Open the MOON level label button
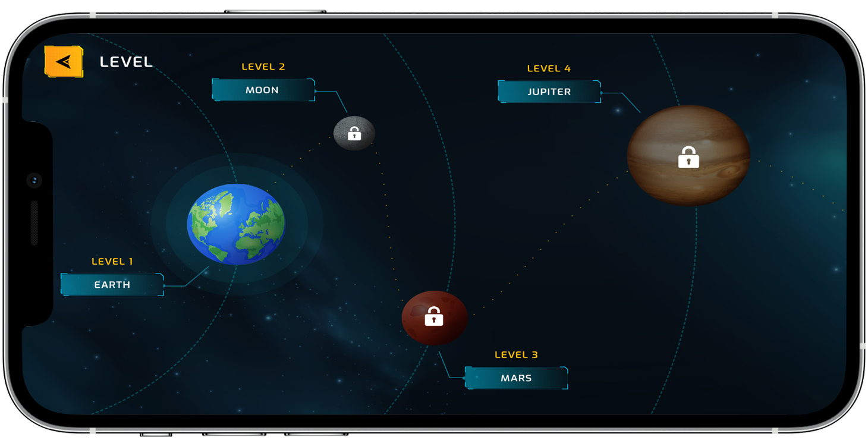Viewport: 868px width, 443px height. (x=263, y=90)
